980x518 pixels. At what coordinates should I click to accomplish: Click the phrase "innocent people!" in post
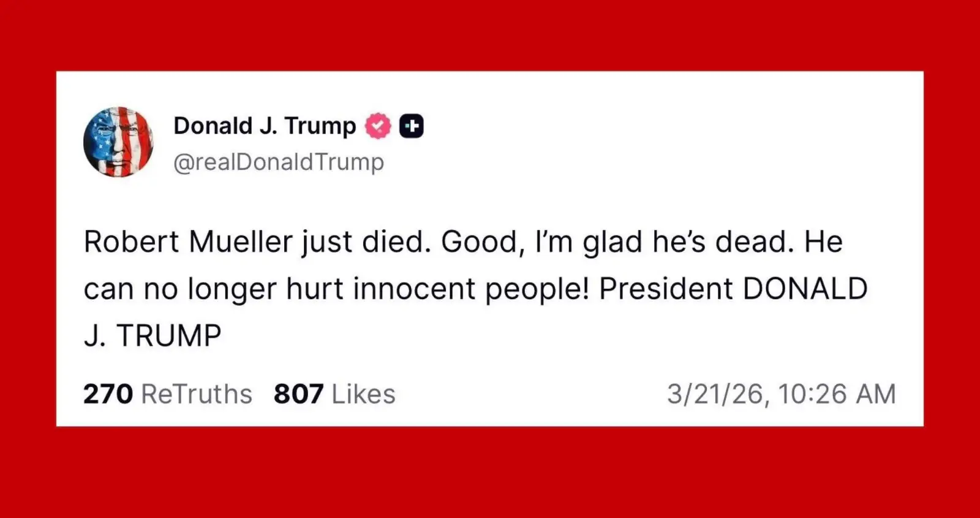point(470,289)
